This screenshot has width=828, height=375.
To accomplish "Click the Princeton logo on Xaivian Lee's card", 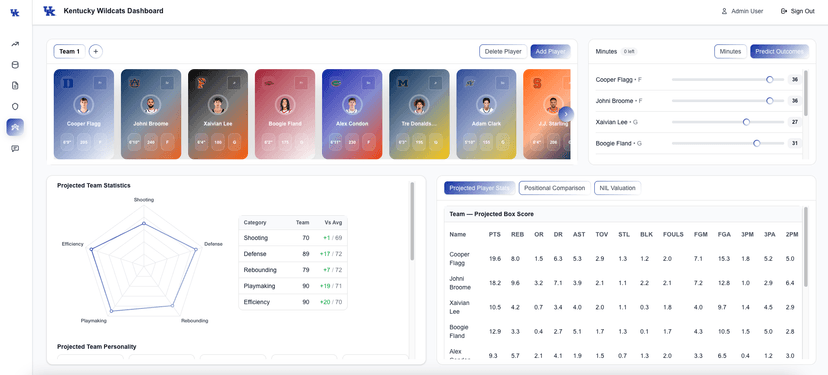I will [x=202, y=83].
